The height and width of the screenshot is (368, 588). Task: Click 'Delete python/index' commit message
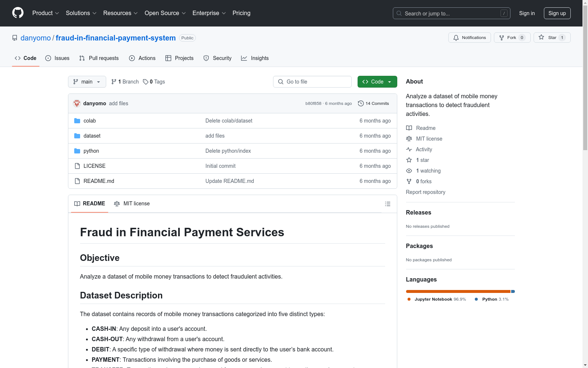click(228, 151)
